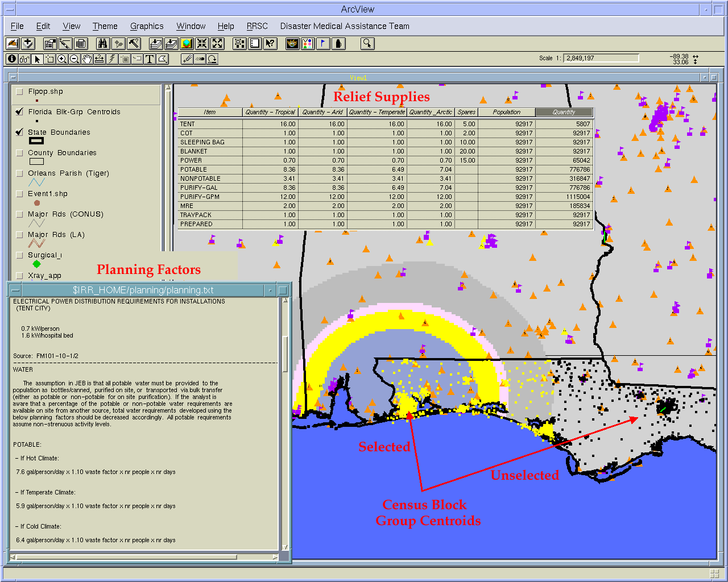Click the blue flag toolbar icon
Screen dimensions: 728x582
323,44
